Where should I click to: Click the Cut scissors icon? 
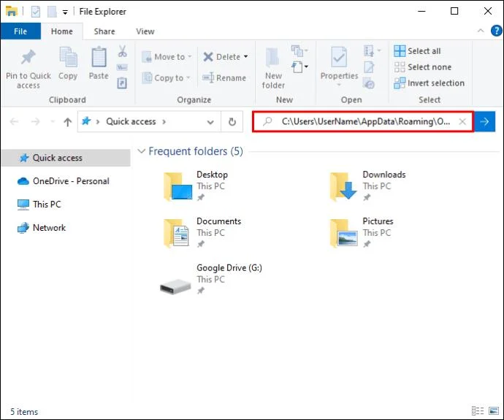click(x=123, y=51)
